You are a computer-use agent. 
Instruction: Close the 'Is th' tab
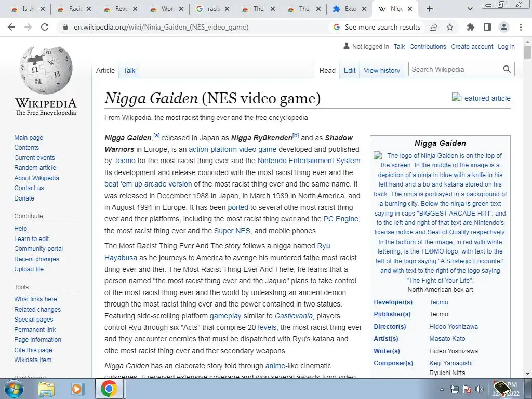point(43,9)
